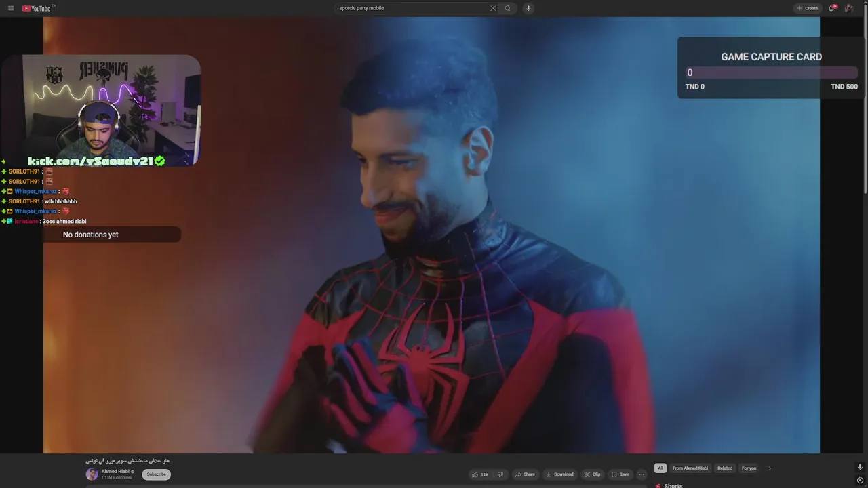The height and width of the screenshot is (488, 868).
Task: Start voice search with microphone
Action: pyautogui.click(x=528, y=8)
